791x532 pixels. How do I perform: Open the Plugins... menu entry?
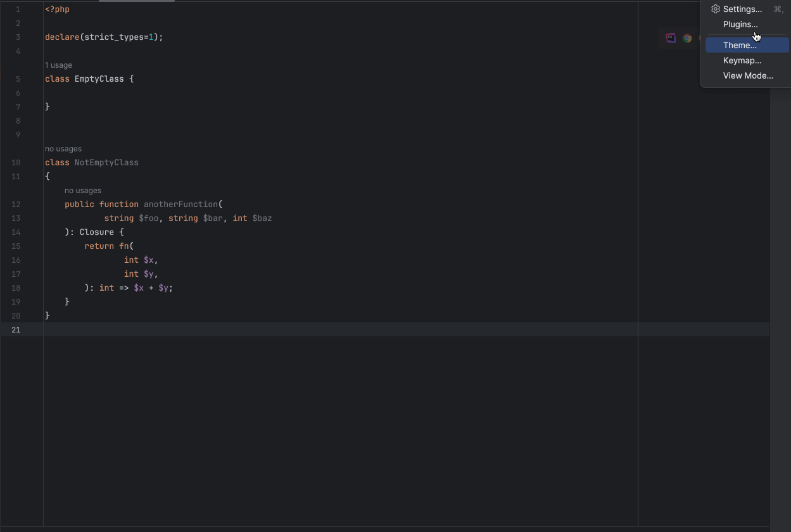[740, 25]
